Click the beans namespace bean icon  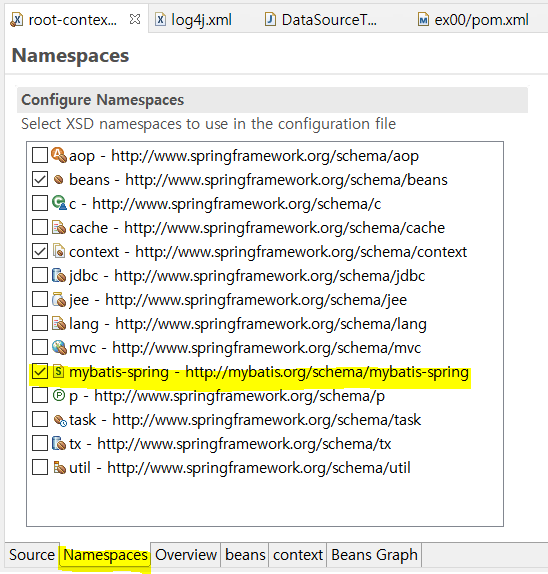pyautogui.click(x=59, y=179)
